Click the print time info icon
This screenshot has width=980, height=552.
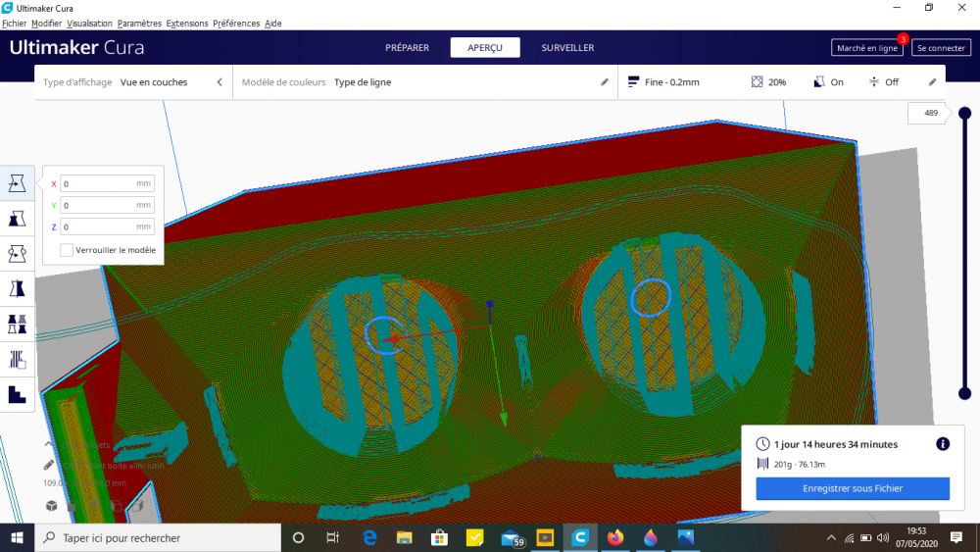click(943, 444)
